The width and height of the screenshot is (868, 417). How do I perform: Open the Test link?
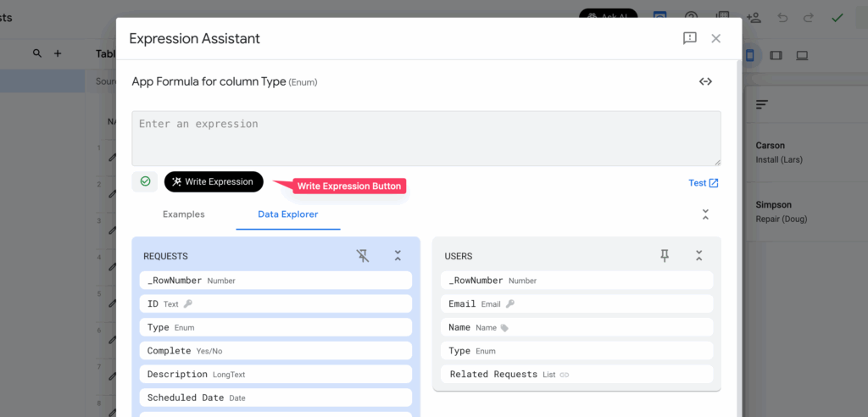(x=703, y=183)
